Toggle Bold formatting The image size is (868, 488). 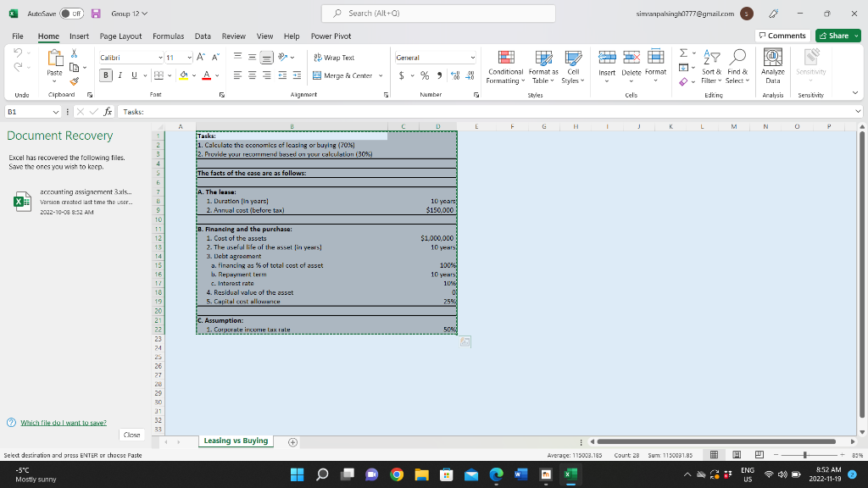click(x=106, y=75)
